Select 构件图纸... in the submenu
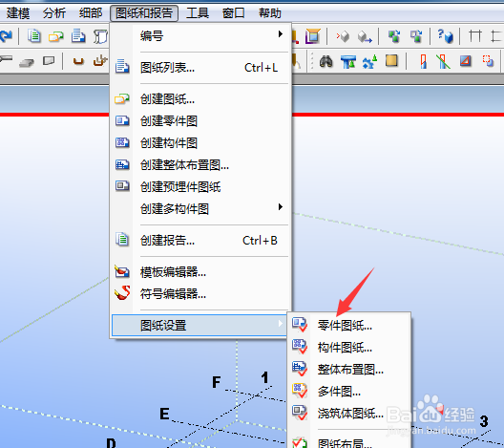This screenshot has width=504, height=448. point(349,348)
